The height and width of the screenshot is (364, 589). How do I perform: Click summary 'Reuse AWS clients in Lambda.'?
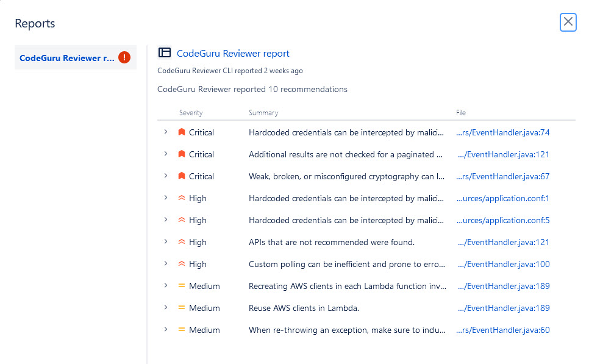pyautogui.click(x=304, y=308)
